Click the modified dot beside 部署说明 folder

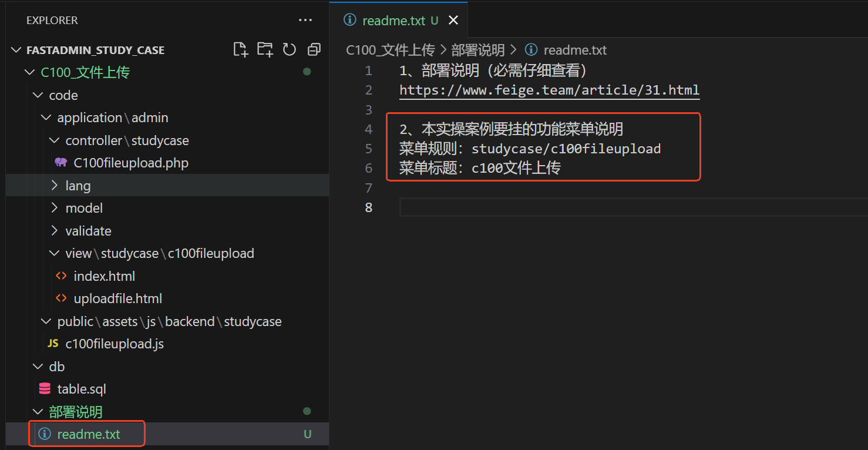[x=307, y=411]
